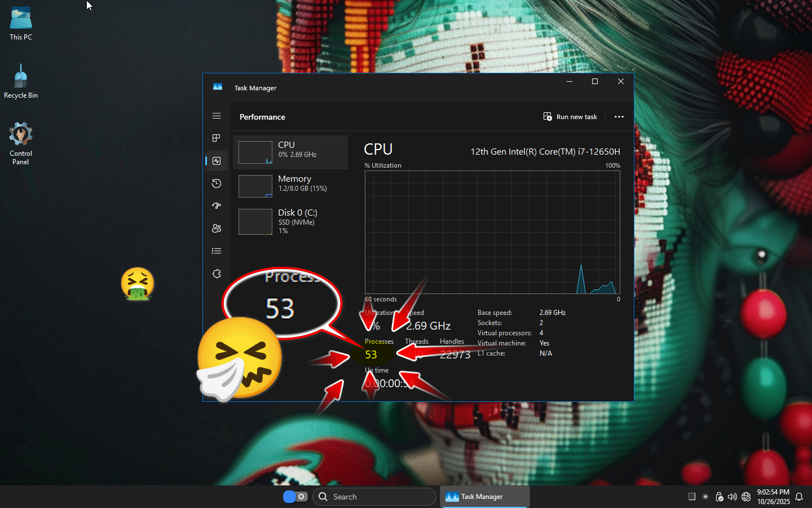812x508 pixels.
Task: Click the Virtual machine value 'Yes'
Action: pyautogui.click(x=544, y=343)
